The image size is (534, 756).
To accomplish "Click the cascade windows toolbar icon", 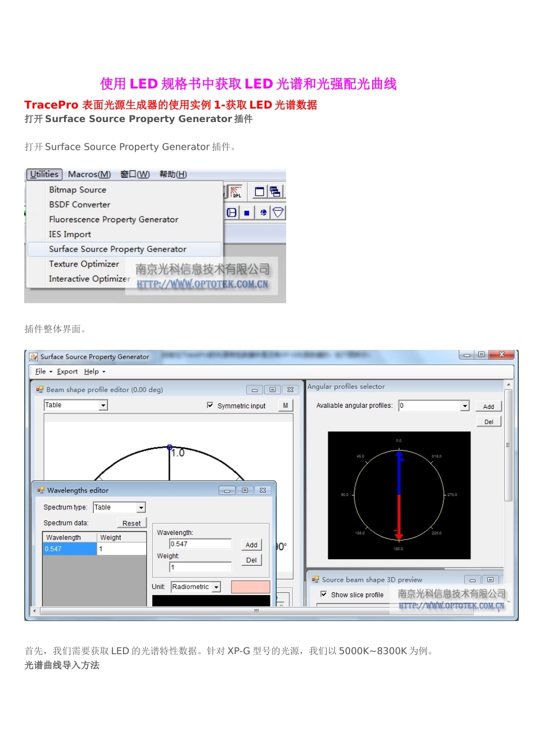I will (275, 192).
